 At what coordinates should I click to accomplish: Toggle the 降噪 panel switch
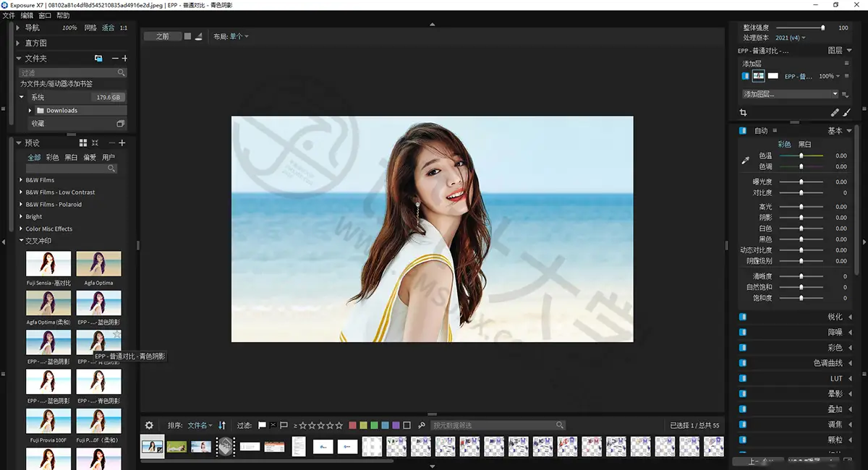pyautogui.click(x=743, y=333)
